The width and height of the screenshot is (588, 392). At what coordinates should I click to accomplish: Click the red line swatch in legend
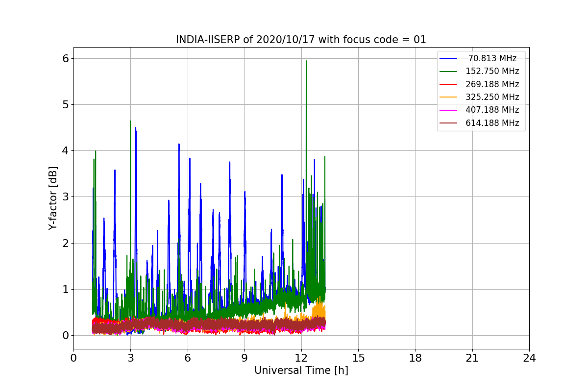tap(448, 84)
